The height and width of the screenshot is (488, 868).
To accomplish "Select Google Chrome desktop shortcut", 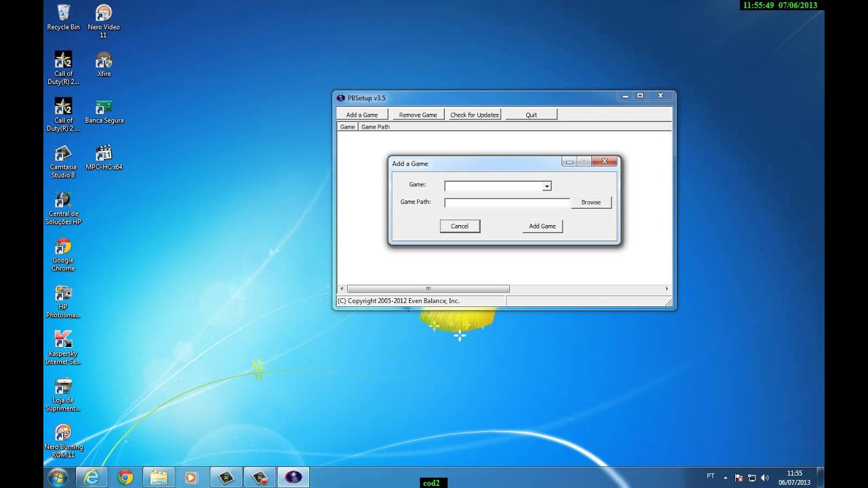I will pyautogui.click(x=63, y=255).
